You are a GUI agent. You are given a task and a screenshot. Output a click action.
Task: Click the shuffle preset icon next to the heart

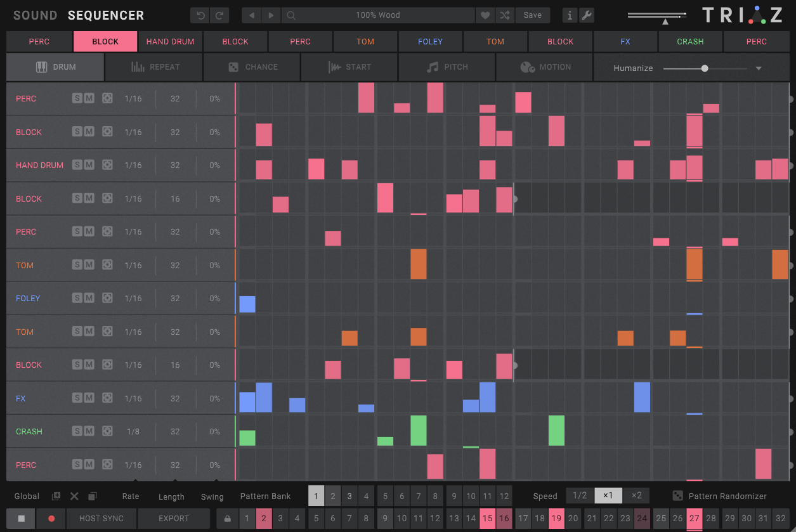pos(505,15)
